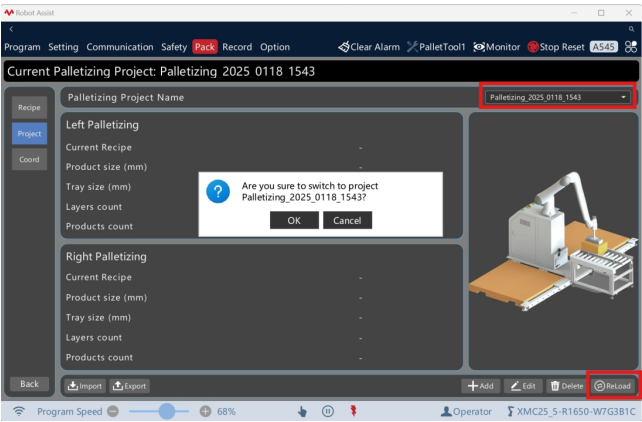Confirm project switch with OK
642x422 pixels.
(294, 220)
